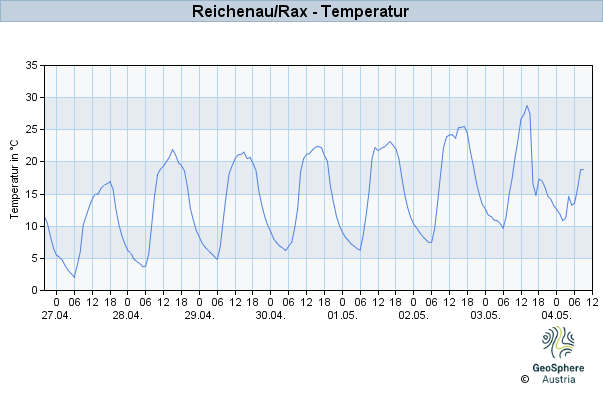Click the Reichenau/Rax - Temperatur title
The image size is (603, 400).
tap(300, 11)
